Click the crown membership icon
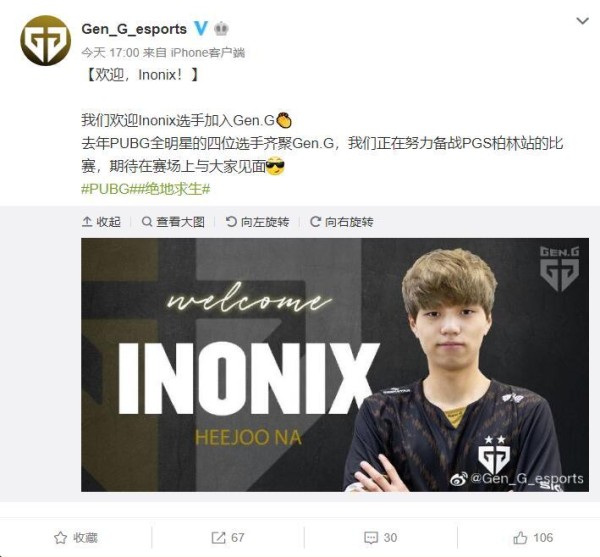 221,29
